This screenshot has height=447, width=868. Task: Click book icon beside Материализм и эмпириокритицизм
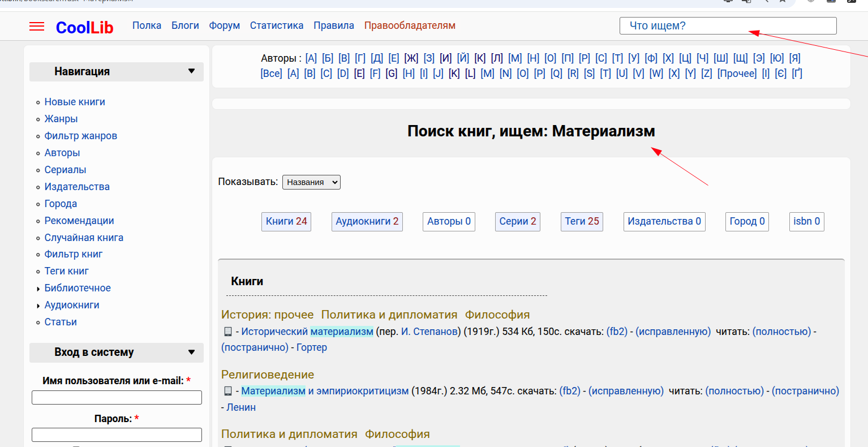pos(228,391)
